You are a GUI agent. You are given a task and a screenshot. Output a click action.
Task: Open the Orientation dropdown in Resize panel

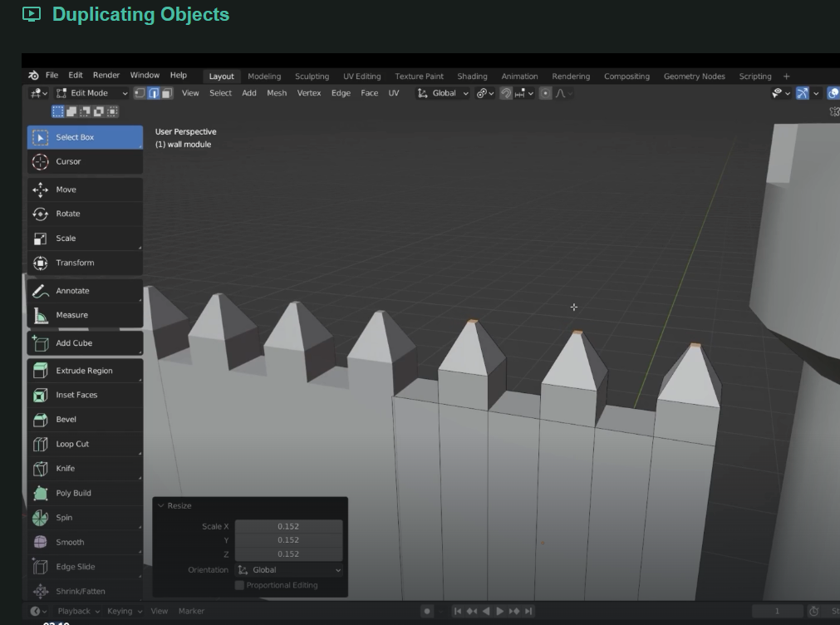pyautogui.click(x=288, y=570)
